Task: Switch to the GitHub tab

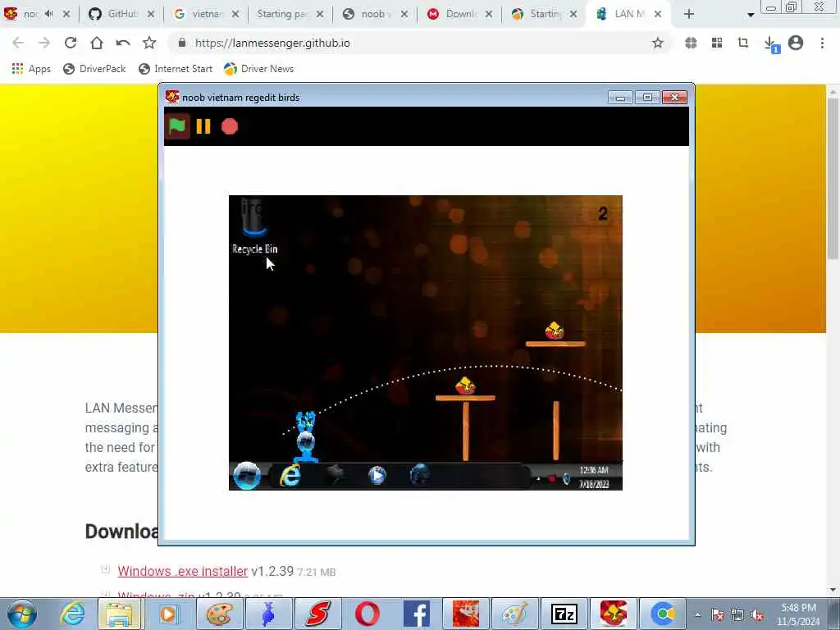Action: pyautogui.click(x=121, y=14)
